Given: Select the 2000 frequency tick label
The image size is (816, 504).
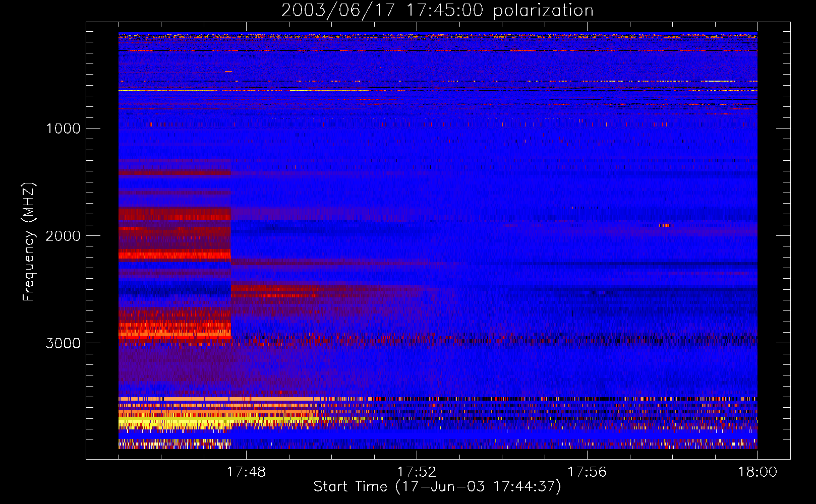Looking at the screenshot, I should pyautogui.click(x=64, y=236).
